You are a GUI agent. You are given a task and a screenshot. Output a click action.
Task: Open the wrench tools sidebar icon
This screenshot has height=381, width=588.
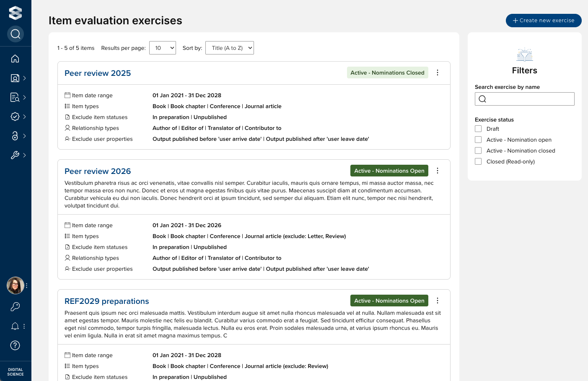coord(15,155)
